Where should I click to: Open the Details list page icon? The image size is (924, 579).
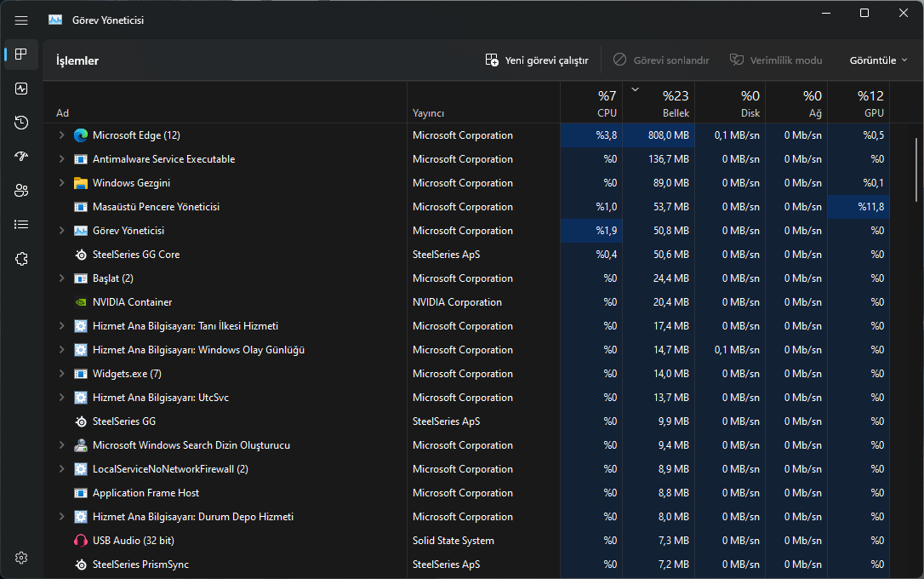(x=21, y=225)
